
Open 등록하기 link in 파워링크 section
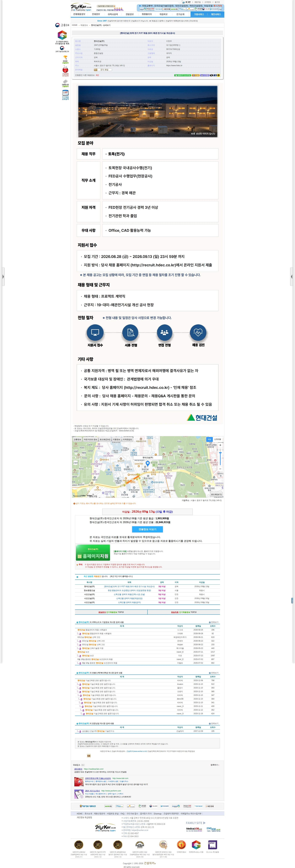(215, 765)
